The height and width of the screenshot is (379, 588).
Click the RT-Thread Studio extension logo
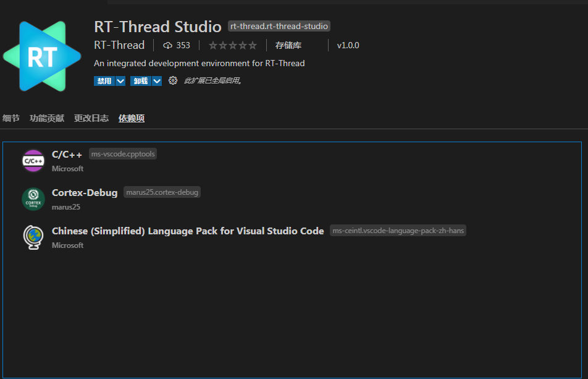tap(42, 56)
